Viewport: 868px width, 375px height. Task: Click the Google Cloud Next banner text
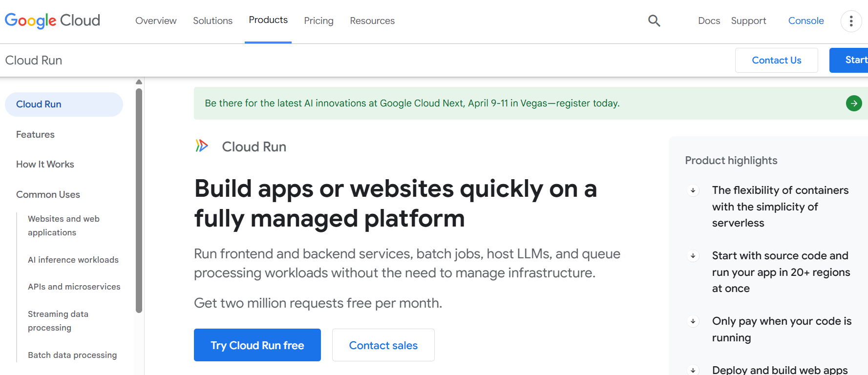click(412, 103)
